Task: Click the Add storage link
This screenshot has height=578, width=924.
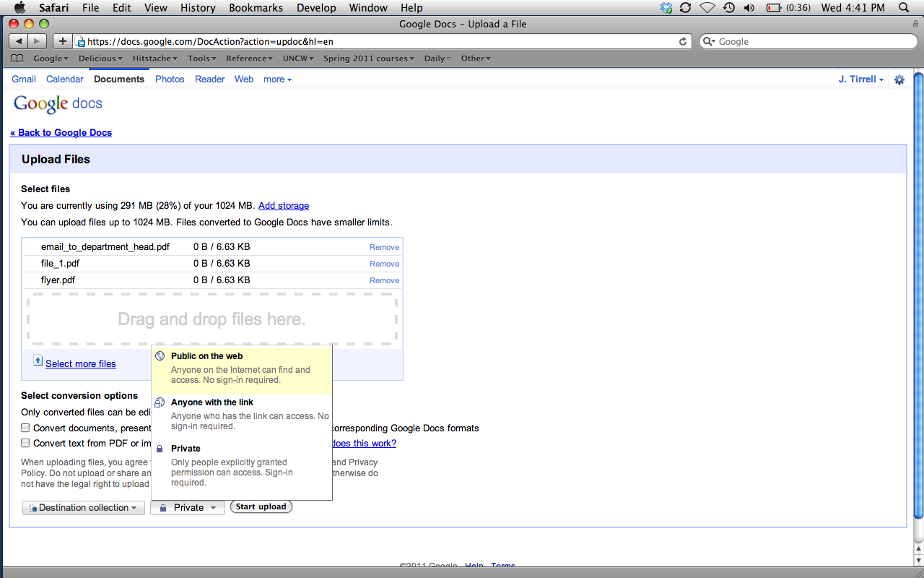Action: click(284, 206)
